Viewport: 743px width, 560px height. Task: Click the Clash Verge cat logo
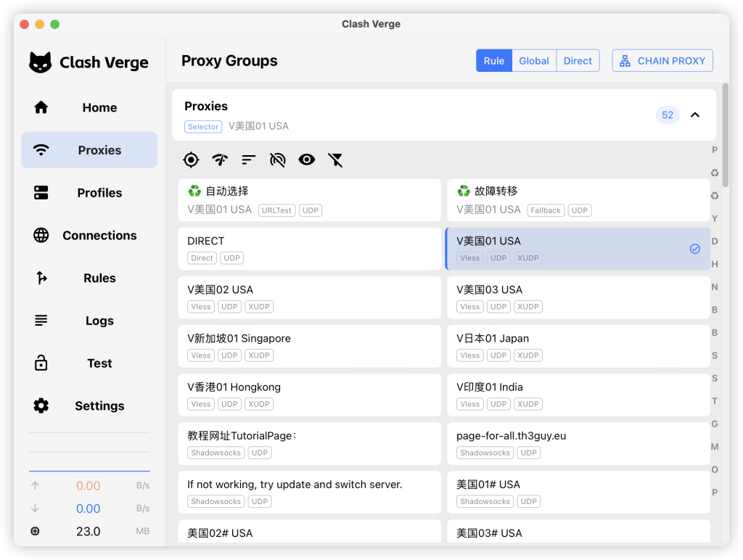pos(41,62)
